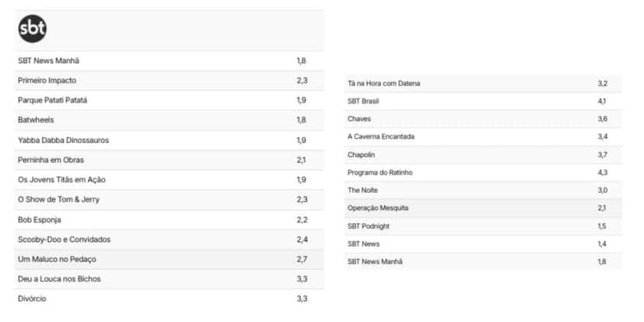Select O Show de Tom & Jerry
Viewport: 644px width, 322px height.
tap(59, 199)
